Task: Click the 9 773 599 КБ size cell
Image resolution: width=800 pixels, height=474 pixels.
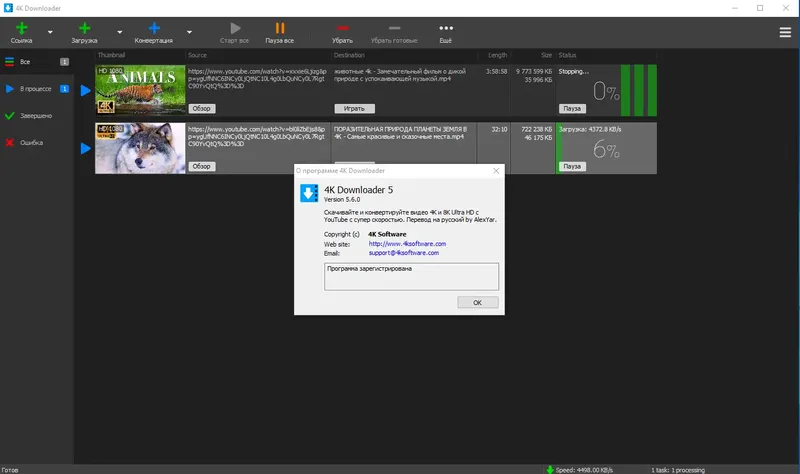Action: [x=534, y=71]
